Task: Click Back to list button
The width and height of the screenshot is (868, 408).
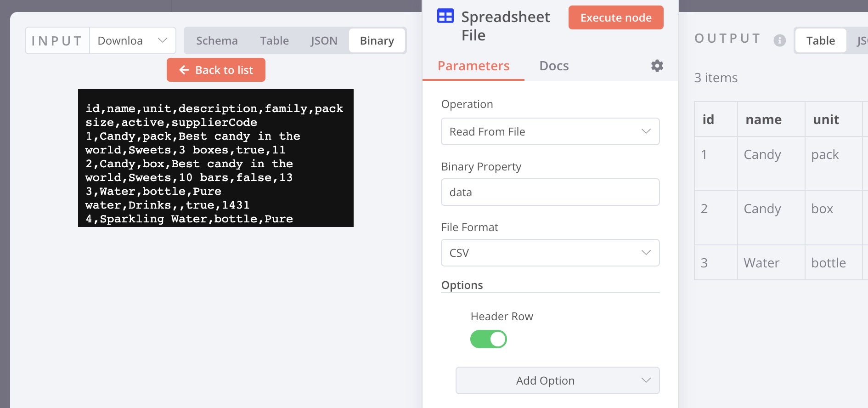Action: point(216,70)
